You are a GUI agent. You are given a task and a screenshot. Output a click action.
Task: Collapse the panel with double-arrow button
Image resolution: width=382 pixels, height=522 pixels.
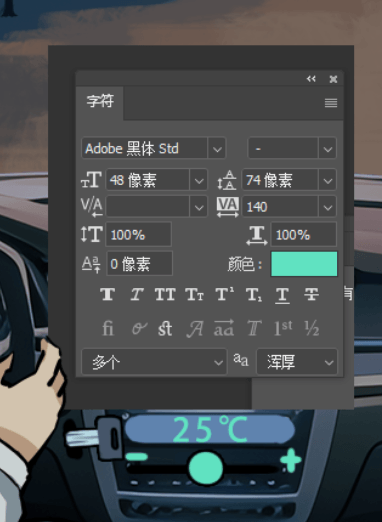tap(311, 79)
